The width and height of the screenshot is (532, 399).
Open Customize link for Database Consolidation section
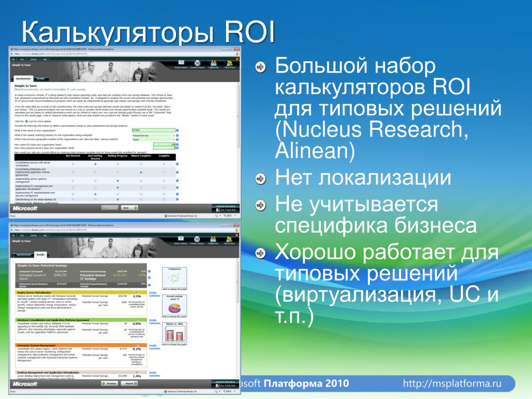(154, 323)
